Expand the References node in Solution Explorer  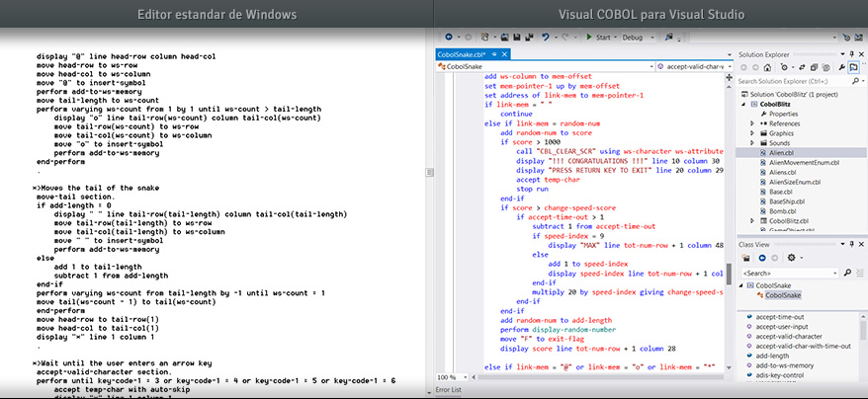pos(752,123)
